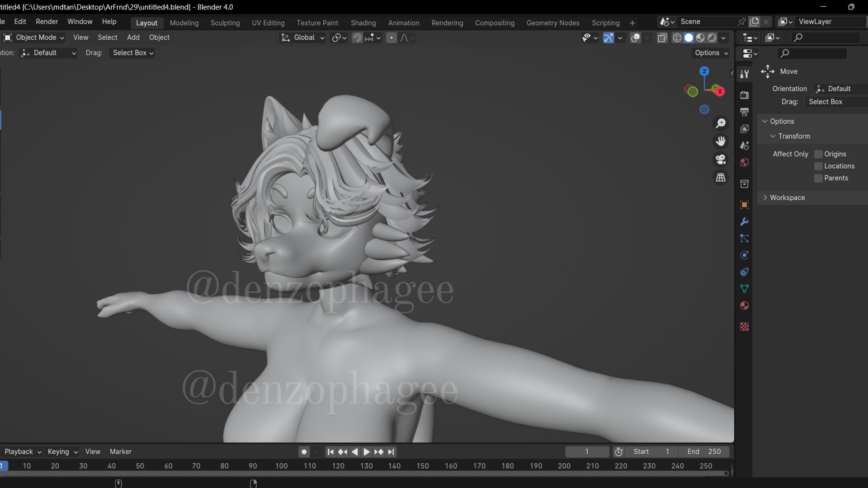Open the Modifiers wrench properties tab
This screenshot has width=868, height=488.
(x=744, y=221)
